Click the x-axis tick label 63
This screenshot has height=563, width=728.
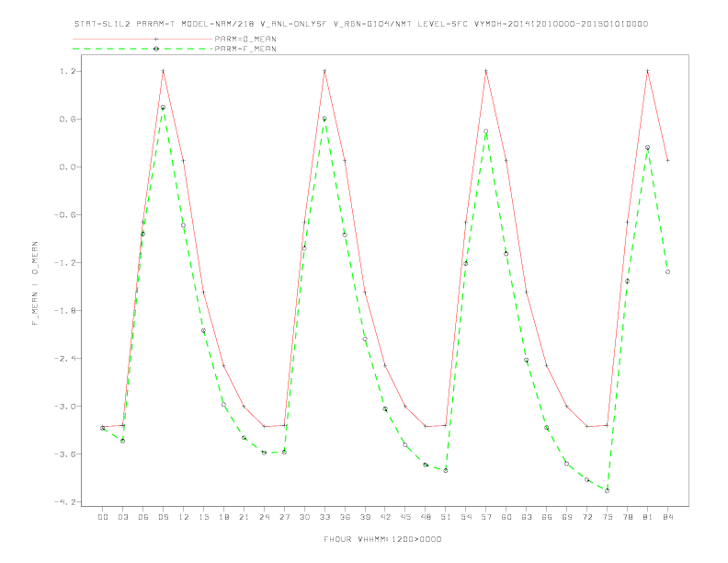click(527, 517)
